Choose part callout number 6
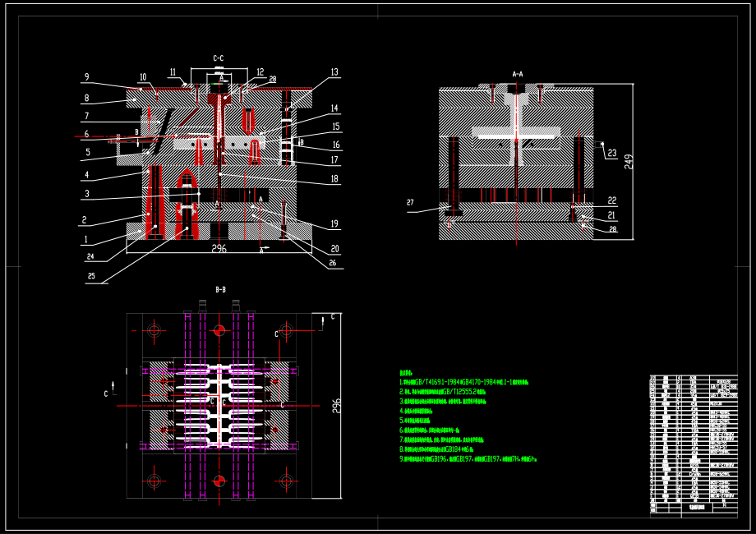The height and width of the screenshot is (534, 756). pyautogui.click(x=87, y=134)
